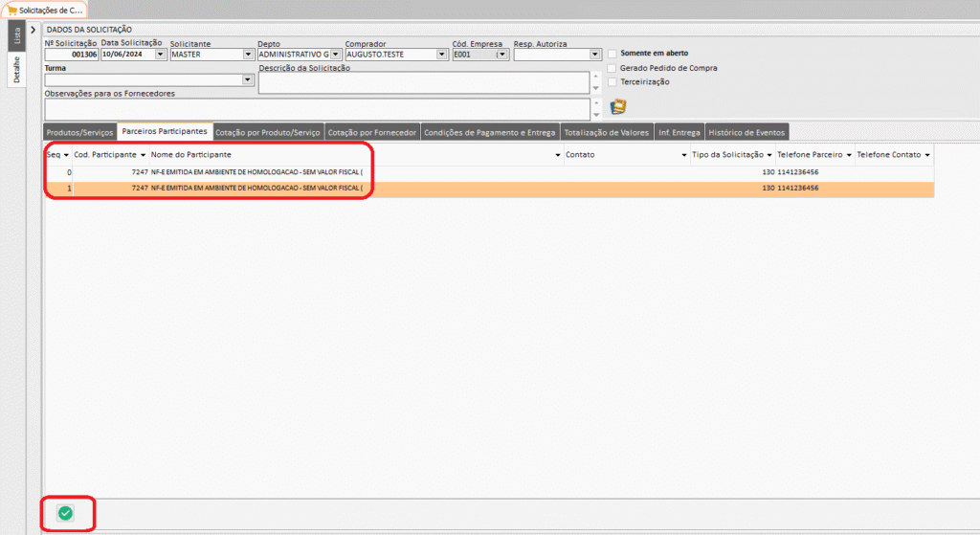Image resolution: width=980 pixels, height=535 pixels.
Task: Switch to the Detalhe vertical tab
Action: (x=16, y=69)
